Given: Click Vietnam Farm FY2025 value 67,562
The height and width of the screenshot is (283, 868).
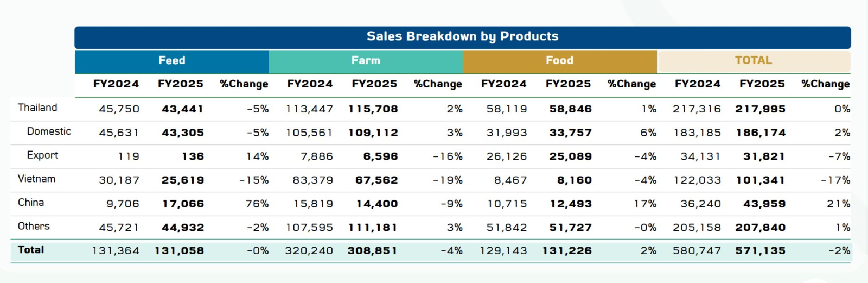Looking at the screenshot, I should point(376,180).
